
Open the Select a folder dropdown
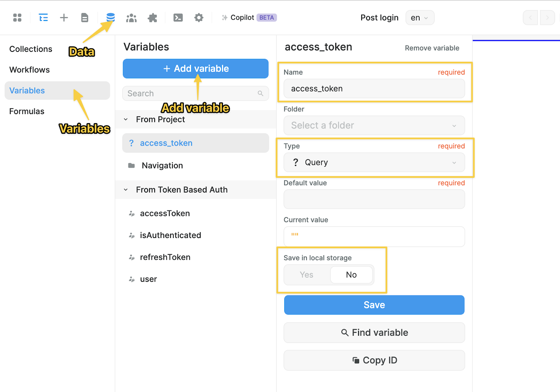point(374,125)
